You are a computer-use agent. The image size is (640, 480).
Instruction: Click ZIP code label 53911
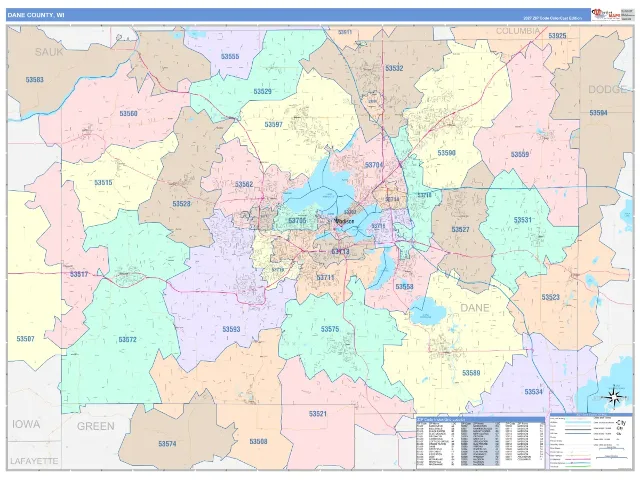(345, 32)
